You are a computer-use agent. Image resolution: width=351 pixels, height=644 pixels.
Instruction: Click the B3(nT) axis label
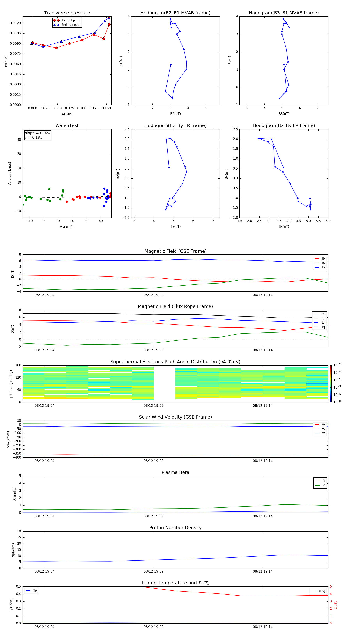point(284,114)
